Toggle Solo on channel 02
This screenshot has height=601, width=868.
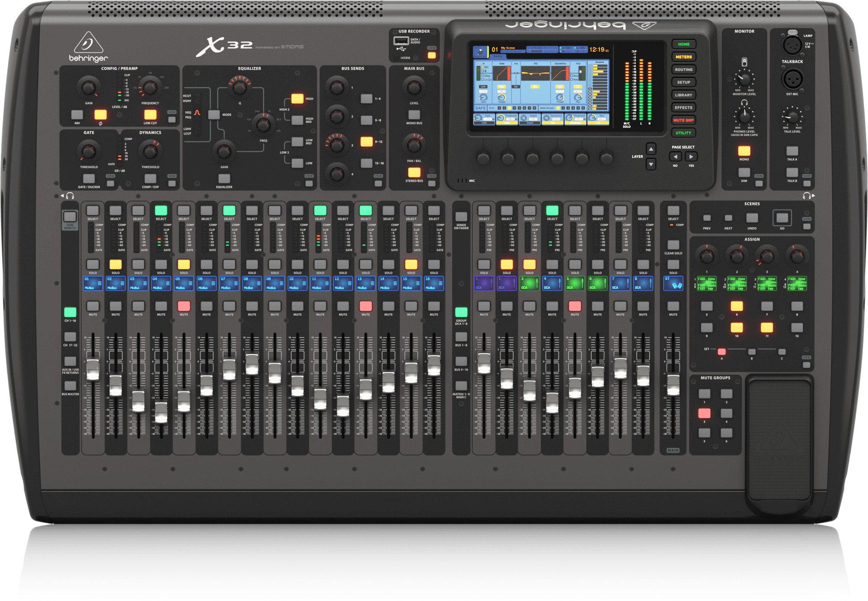coord(115,264)
